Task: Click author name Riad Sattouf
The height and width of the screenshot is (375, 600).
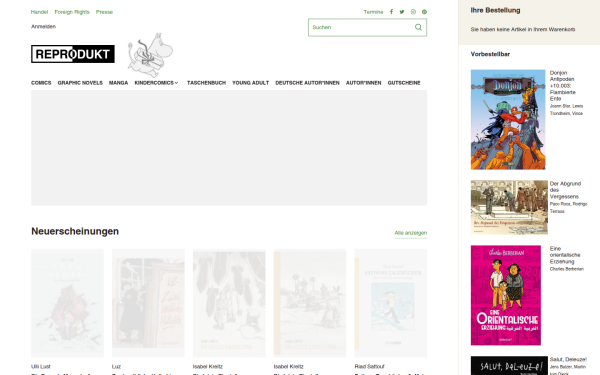Action: (369, 366)
